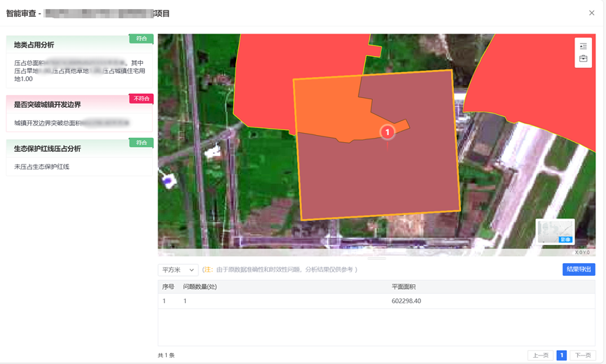Select the area value 602298.40

pyautogui.click(x=406, y=301)
